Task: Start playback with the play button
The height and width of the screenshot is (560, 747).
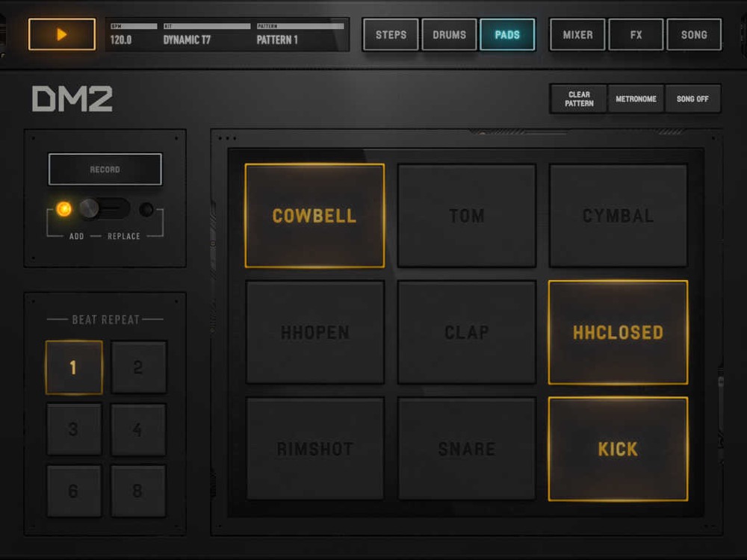Action: (61, 34)
